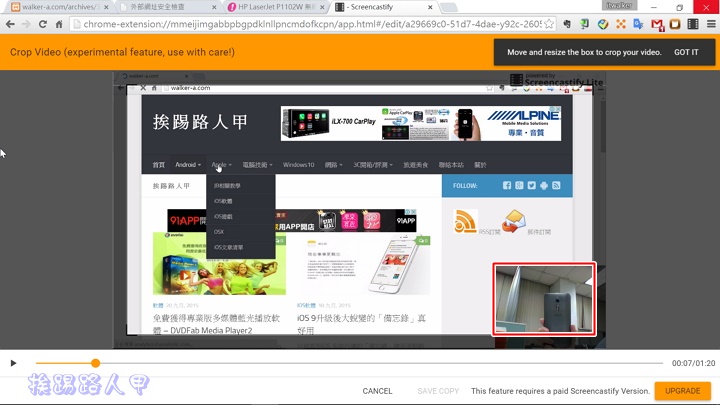Viewport: 720px width, 405px height.
Task: Cancel the crop video operation
Action: click(x=377, y=391)
